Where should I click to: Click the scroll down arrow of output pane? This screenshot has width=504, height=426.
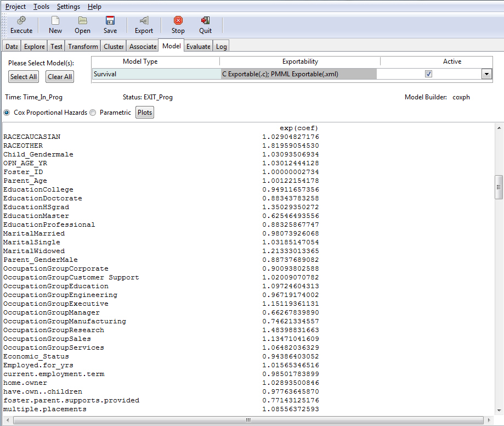tap(499, 410)
